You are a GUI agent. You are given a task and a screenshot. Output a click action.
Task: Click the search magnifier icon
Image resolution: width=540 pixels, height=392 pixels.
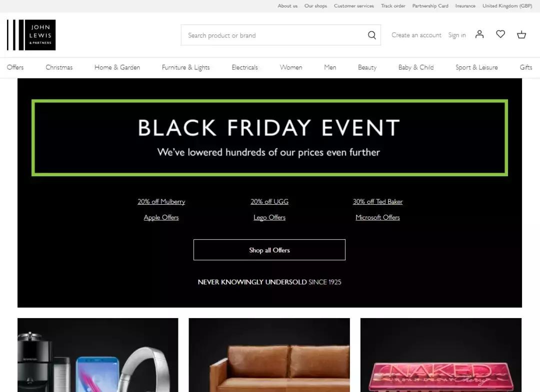pyautogui.click(x=371, y=35)
